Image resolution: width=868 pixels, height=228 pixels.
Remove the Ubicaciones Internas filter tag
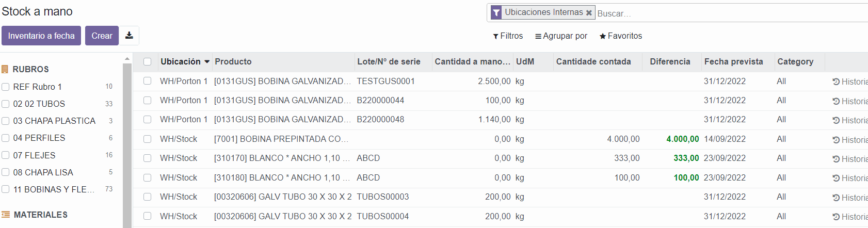[x=589, y=12]
